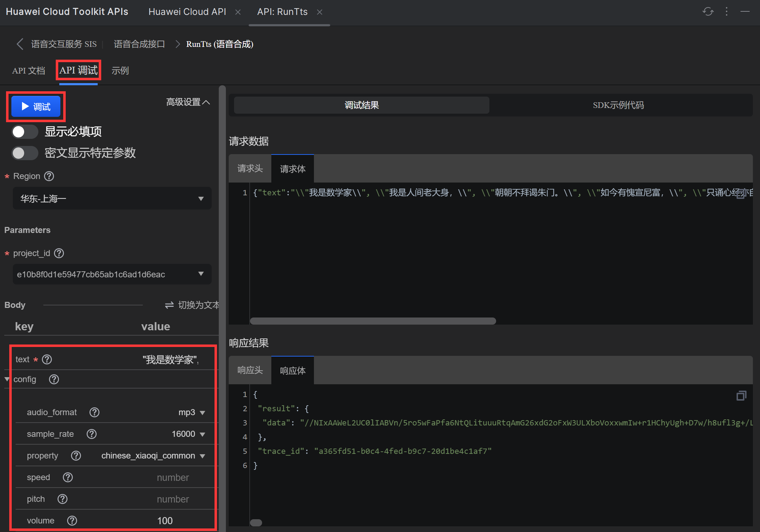
Task: Click help icon beside audio_format
Action: tap(94, 412)
